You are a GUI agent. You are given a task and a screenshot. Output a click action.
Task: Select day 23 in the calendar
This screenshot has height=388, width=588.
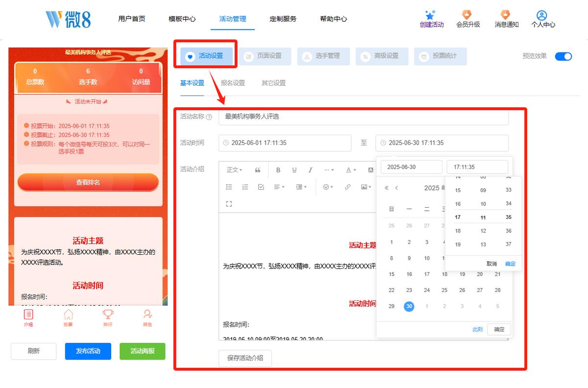409,290
